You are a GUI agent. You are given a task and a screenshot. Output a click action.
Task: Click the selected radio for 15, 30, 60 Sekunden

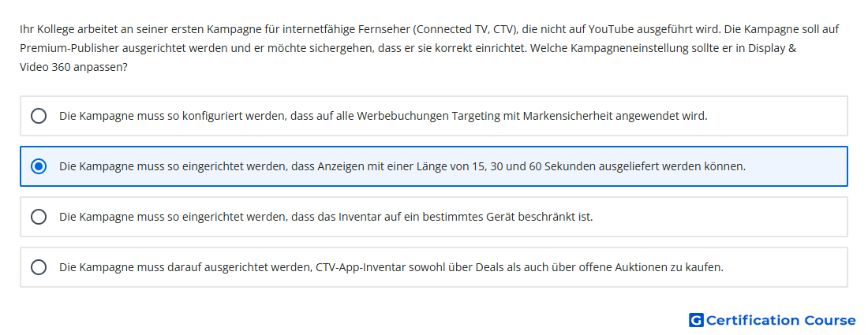tap(39, 166)
